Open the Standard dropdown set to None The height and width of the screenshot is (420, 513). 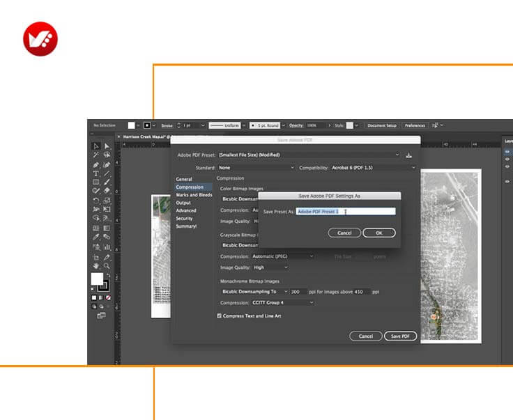[256, 168]
